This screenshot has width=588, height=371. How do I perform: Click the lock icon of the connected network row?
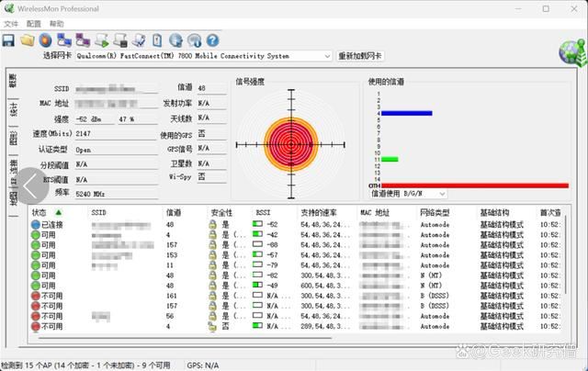pyautogui.click(x=212, y=224)
